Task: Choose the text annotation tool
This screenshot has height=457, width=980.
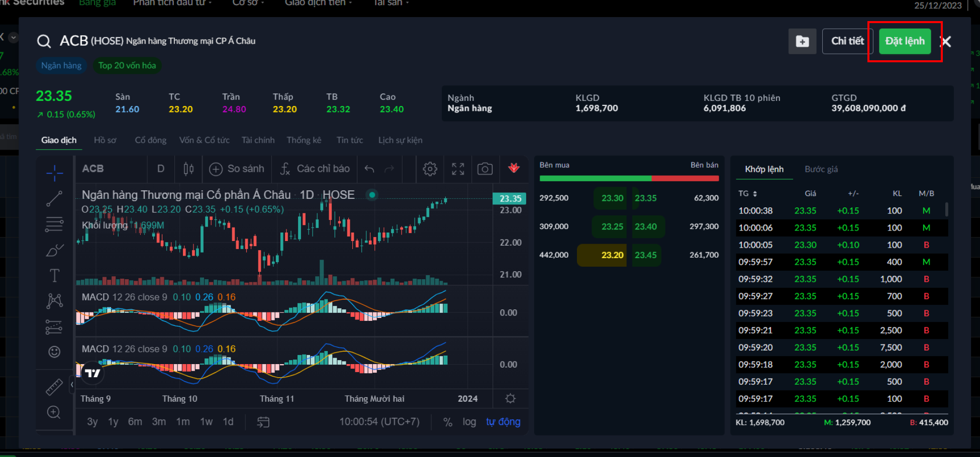Action: coord(54,275)
